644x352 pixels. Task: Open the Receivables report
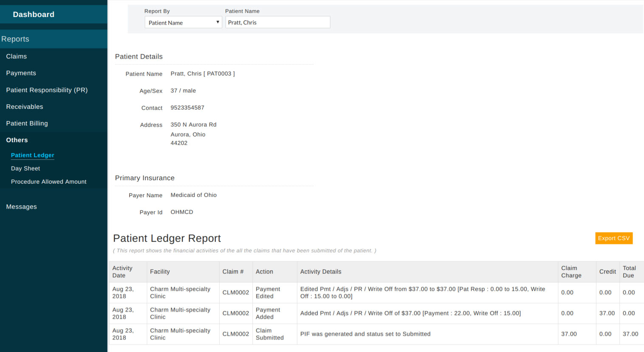tap(24, 106)
